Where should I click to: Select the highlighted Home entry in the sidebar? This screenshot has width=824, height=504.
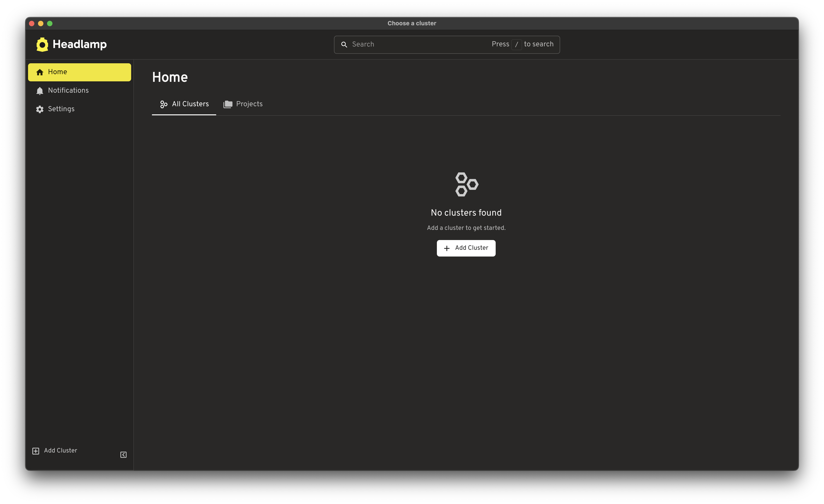(x=79, y=72)
